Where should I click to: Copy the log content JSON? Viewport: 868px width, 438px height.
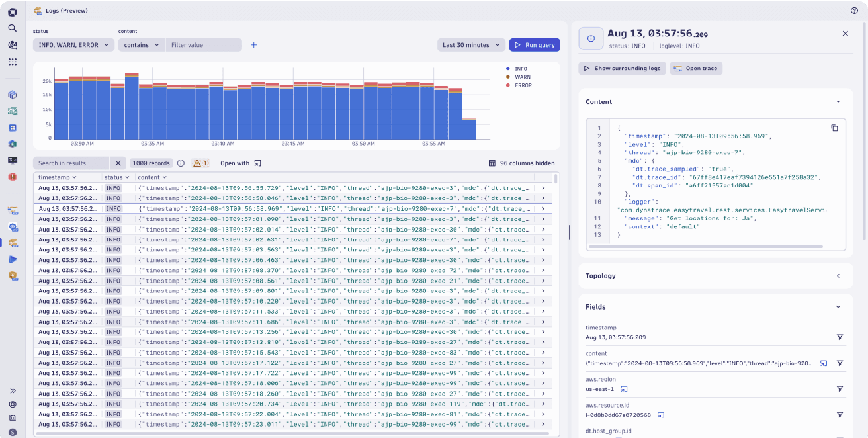click(834, 128)
